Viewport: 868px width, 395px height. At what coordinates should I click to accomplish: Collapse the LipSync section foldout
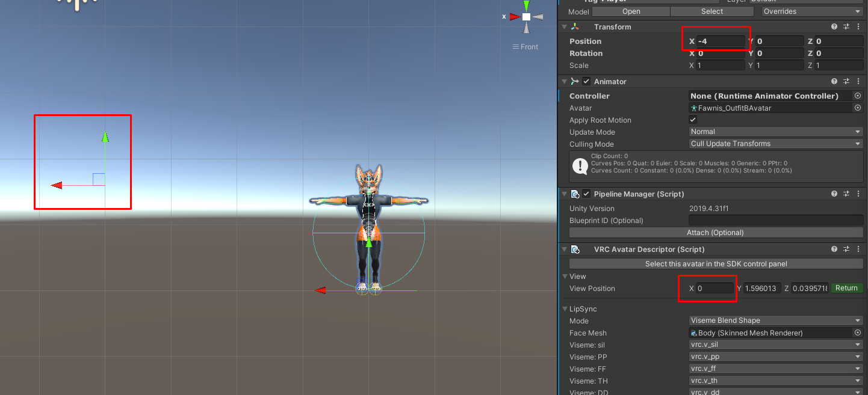(565, 309)
